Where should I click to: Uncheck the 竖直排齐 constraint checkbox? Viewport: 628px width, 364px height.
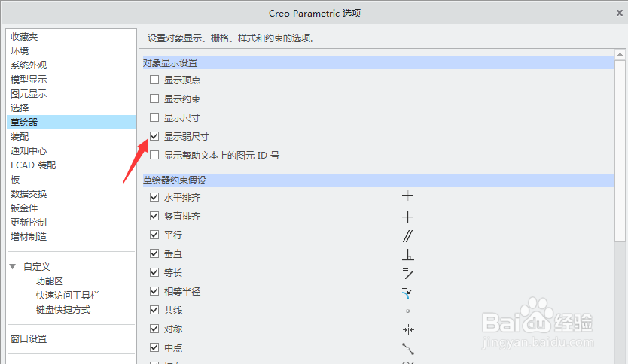[154, 216]
